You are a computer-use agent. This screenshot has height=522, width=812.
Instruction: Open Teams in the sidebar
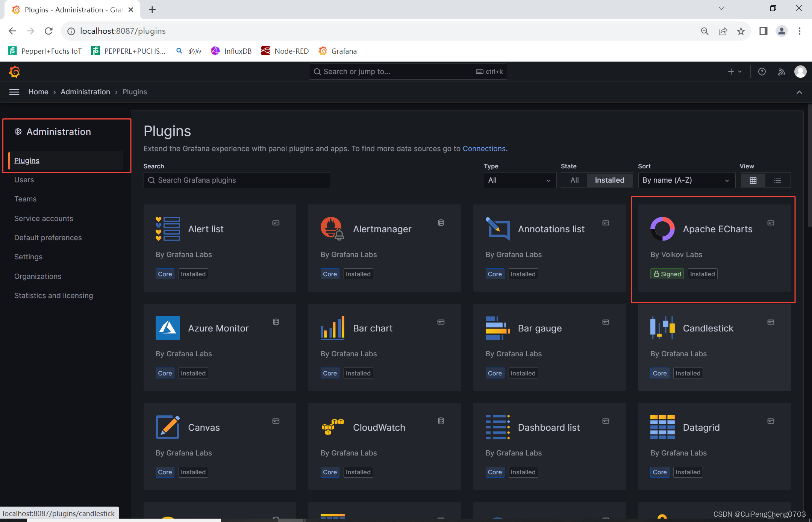click(25, 199)
